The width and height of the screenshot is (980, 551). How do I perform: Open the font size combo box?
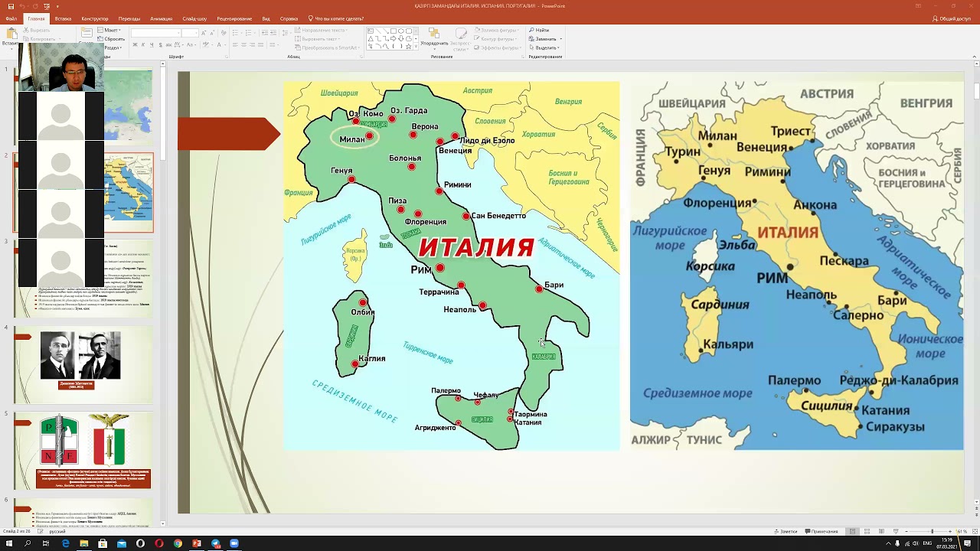[x=190, y=33]
